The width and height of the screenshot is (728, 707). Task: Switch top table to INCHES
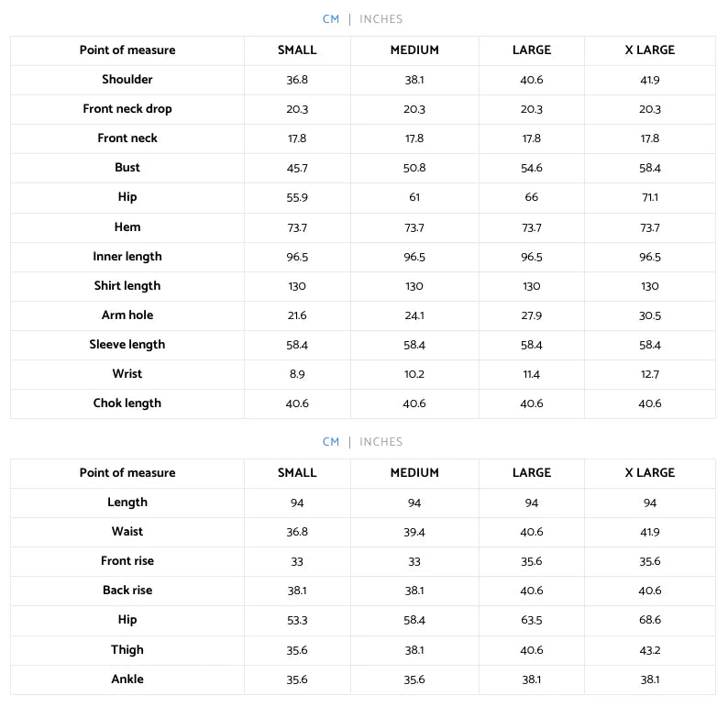point(381,19)
